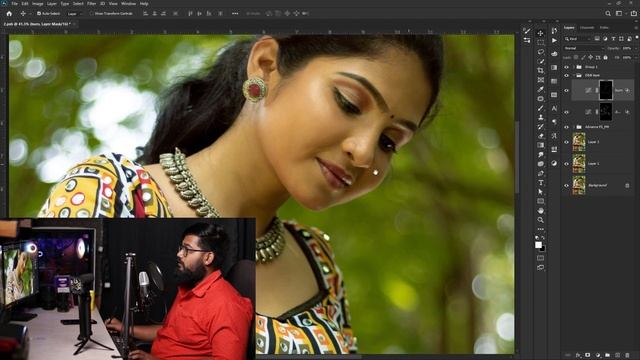Select the Eyedropper tool
Viewport: 640px width, 360px height.
540,89
